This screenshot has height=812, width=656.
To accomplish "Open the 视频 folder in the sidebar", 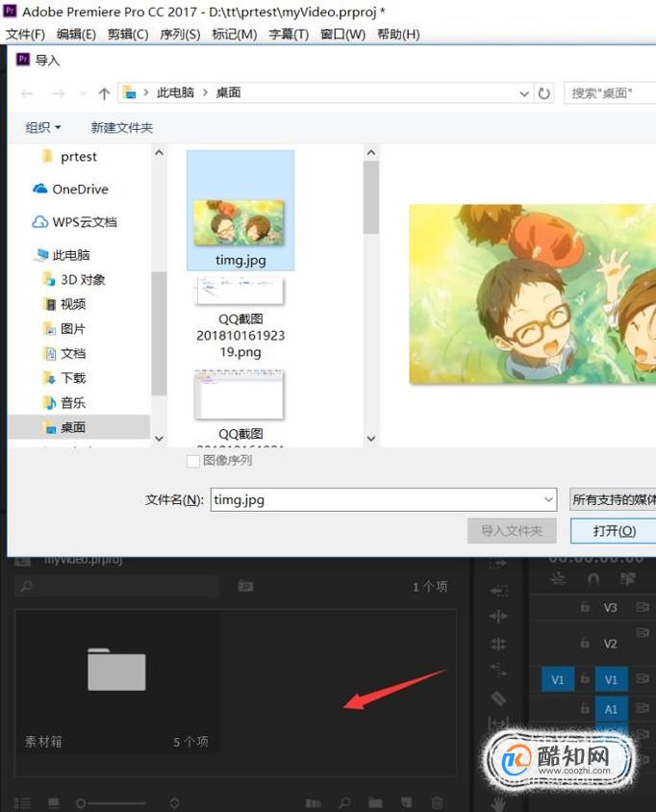I will 64,304.
